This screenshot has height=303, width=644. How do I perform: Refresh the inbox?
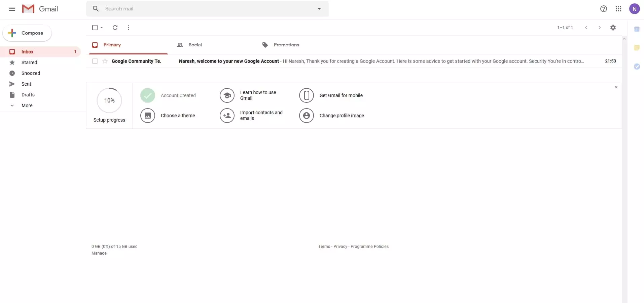[115, 28]
